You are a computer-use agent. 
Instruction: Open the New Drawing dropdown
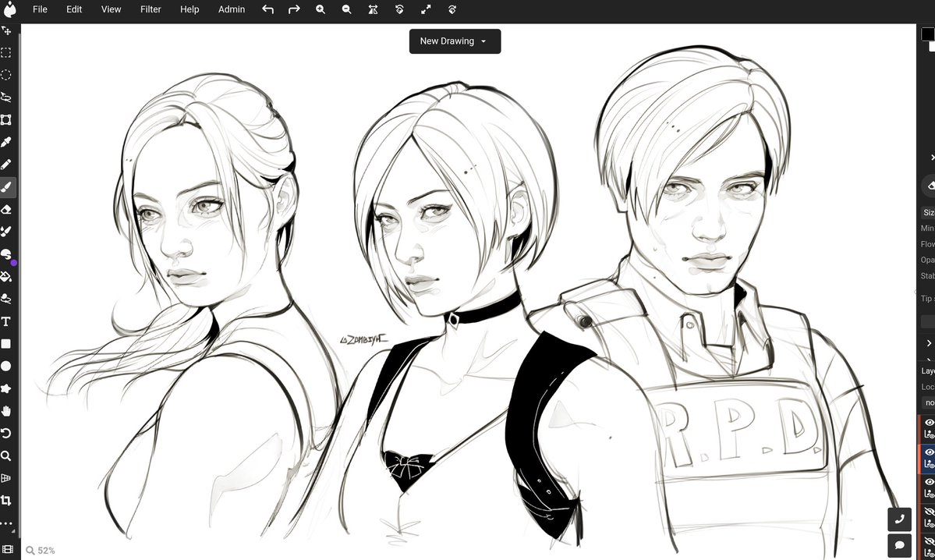tap(455, 41)
